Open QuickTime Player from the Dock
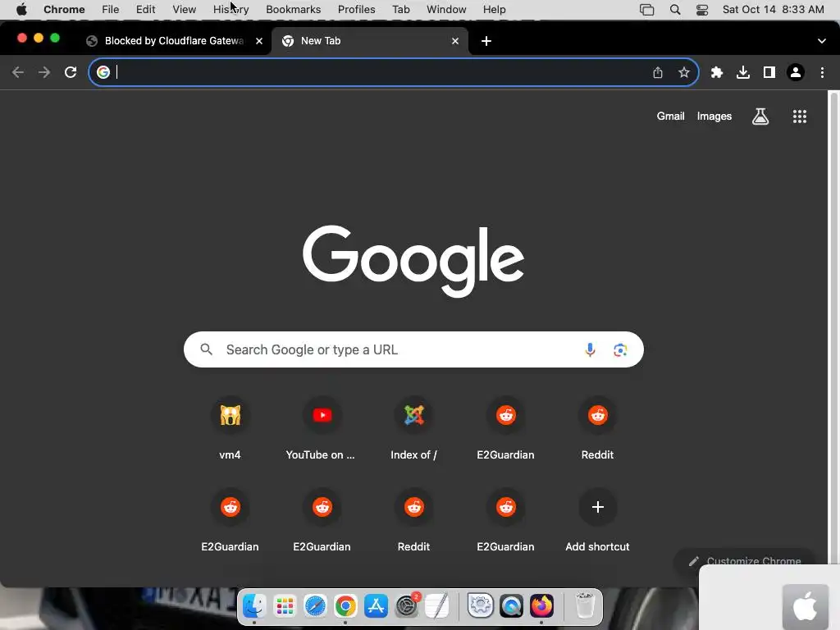 point(511,606)
